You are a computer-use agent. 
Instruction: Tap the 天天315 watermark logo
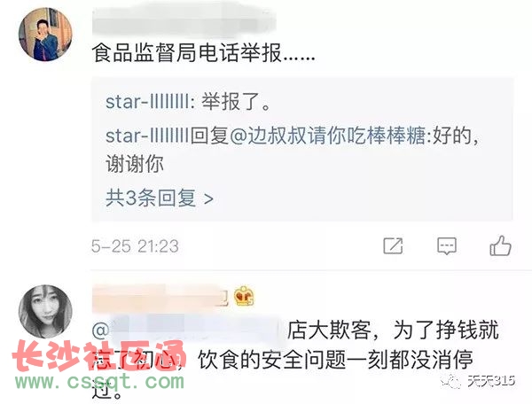click(478, 382)
